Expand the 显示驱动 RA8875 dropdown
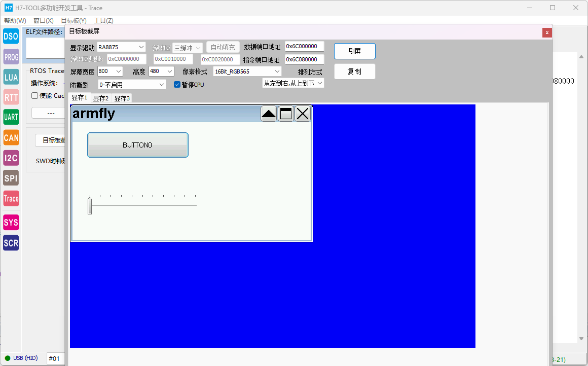This screenshot has width=588, height=366. coord(121,47)
